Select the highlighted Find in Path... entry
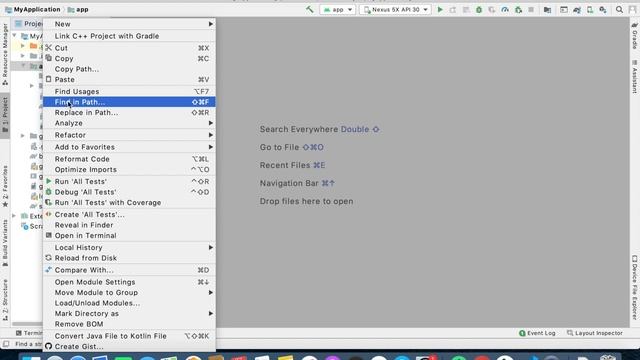Image resolution: width=640 pixels, height=360 pixels. click(129, 102)
